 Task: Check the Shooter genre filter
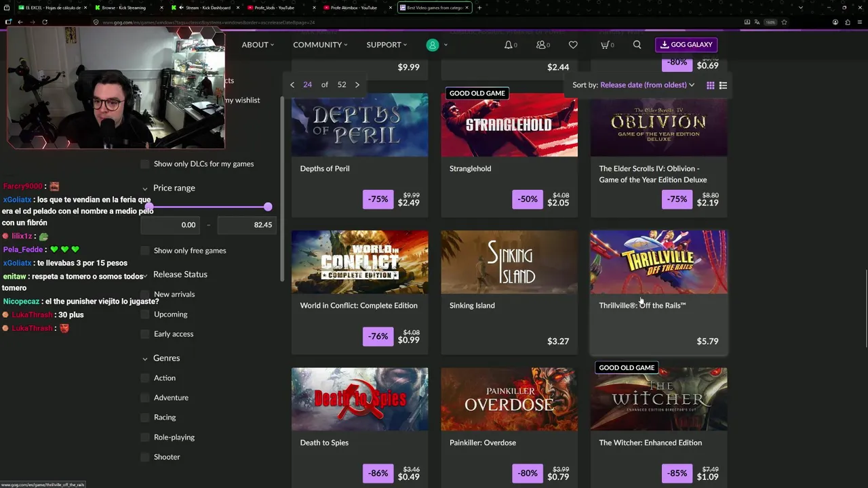point(145,457)
